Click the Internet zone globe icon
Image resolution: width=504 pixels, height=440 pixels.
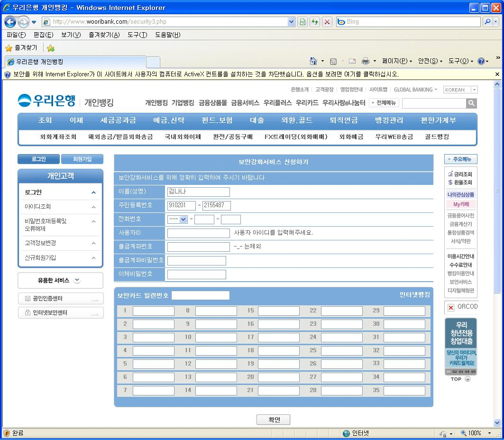pyautogui.click(x=346, y=433)
